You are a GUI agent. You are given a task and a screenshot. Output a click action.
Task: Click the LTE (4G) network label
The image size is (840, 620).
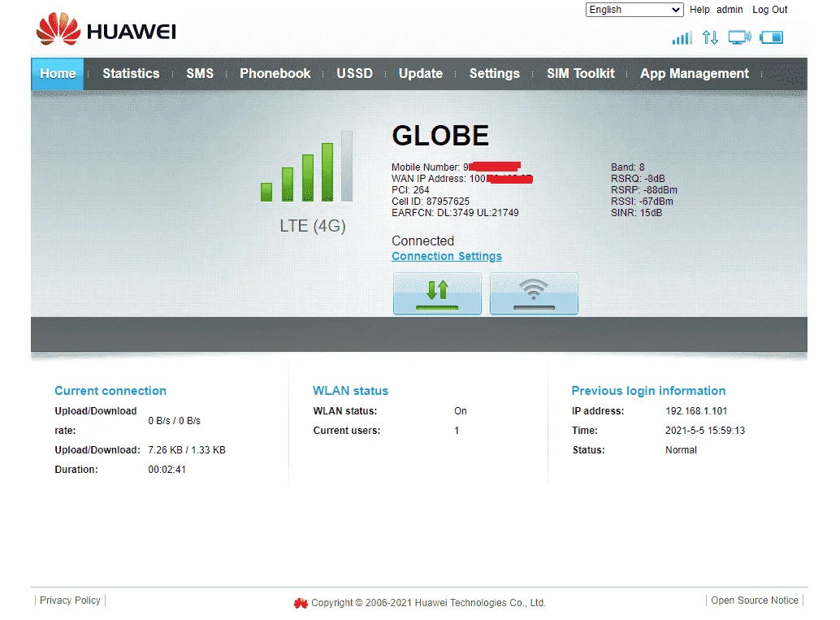tap(313, 226)
